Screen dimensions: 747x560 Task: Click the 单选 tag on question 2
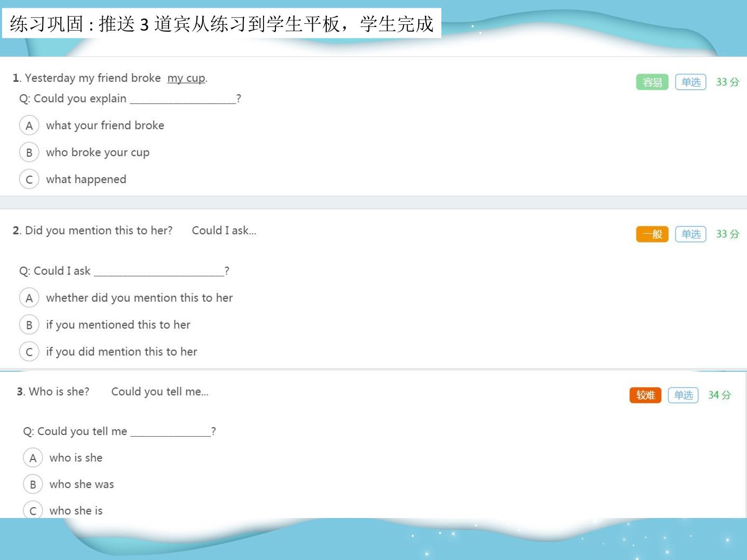pyautogui.click(x=690, y=234)
